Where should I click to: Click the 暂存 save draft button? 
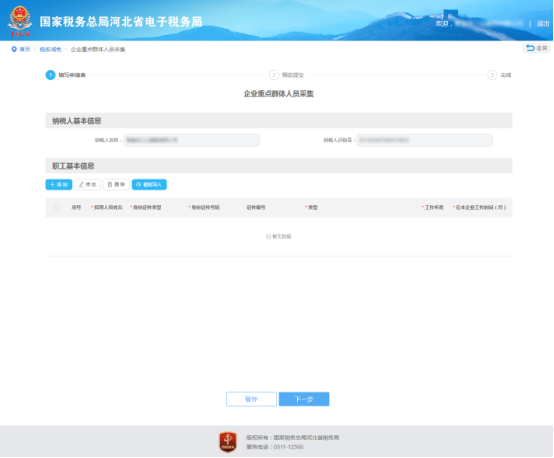pos(251,399)
